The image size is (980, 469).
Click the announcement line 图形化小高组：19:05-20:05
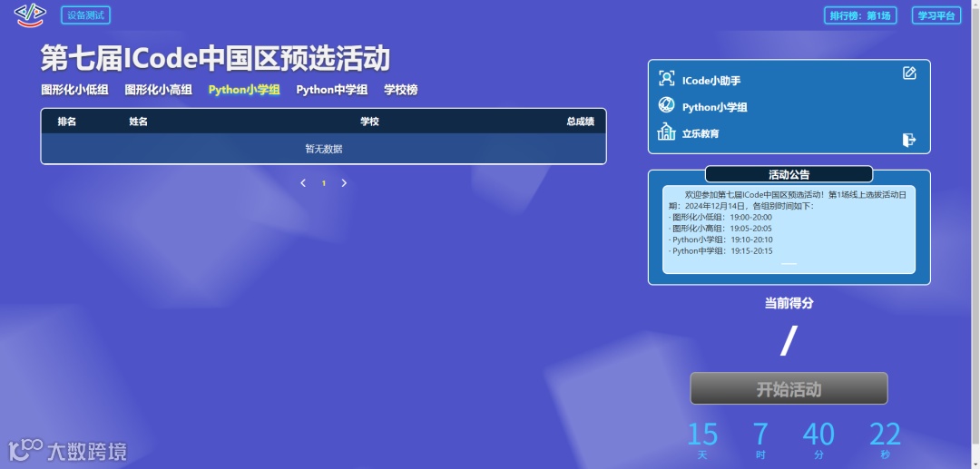point(720,229)
